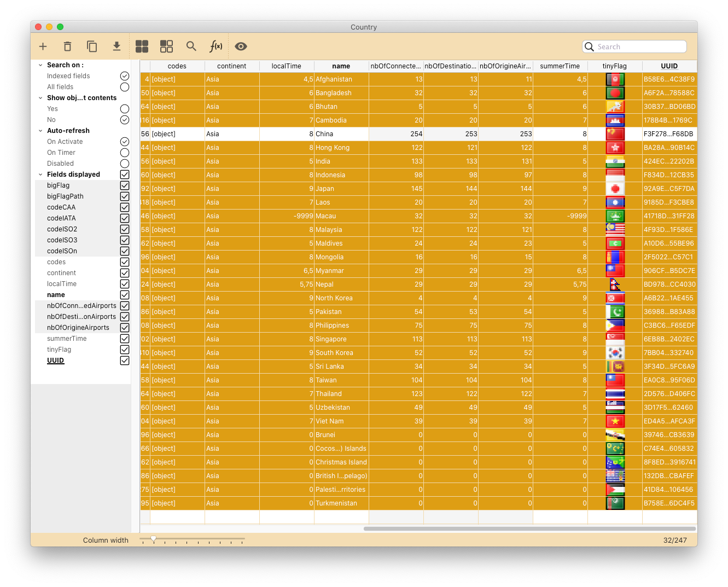Open the f(x) formula icon

216,47
